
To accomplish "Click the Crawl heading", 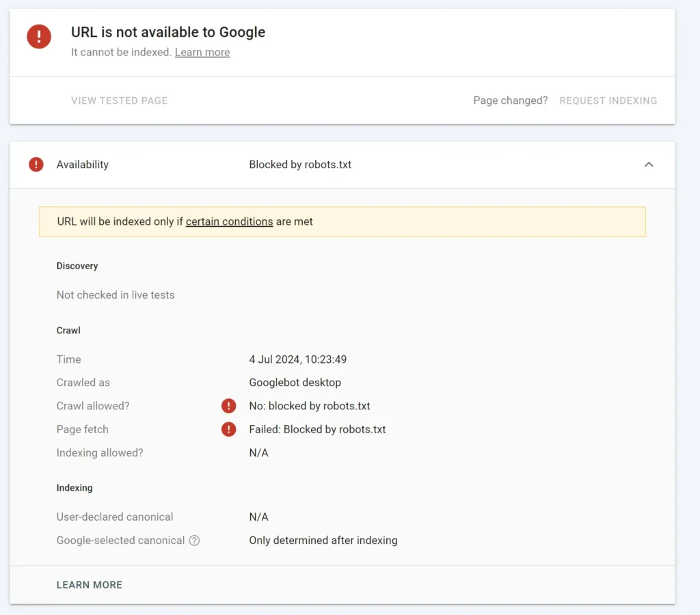I will coord(68,330).
